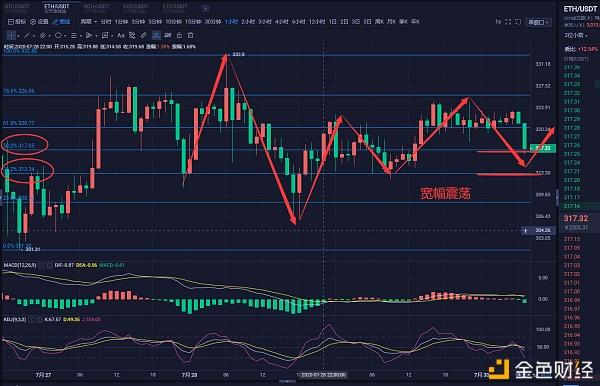Screen dimensions: 600x386
Task: Select the 30分钟 interval
Action: (213, 22)
